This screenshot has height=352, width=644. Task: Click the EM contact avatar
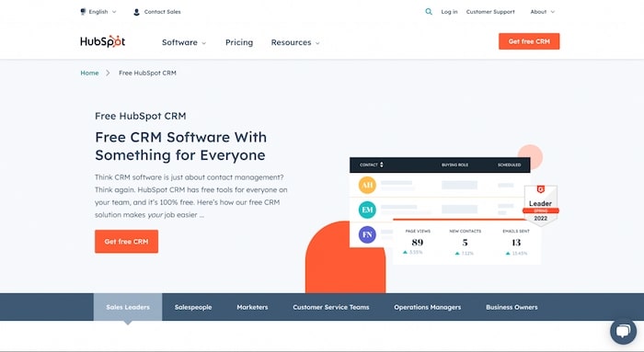(x=367, y=210)
